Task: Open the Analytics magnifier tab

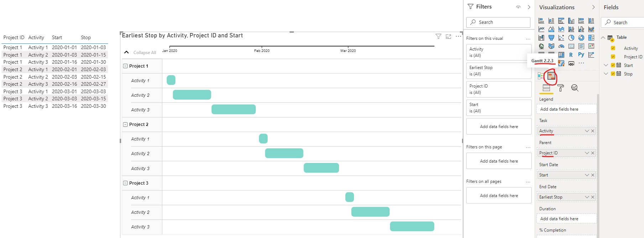Action: (575, 88)
